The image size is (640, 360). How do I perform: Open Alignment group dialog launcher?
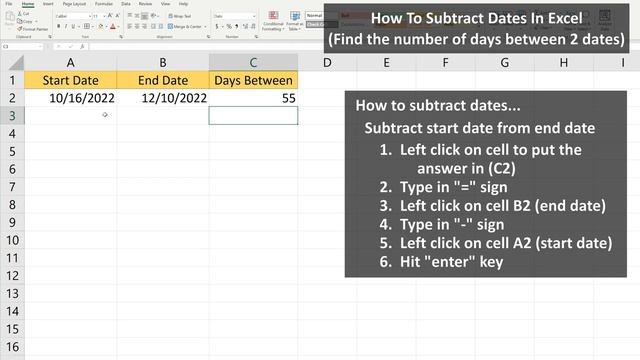point(209,37)
